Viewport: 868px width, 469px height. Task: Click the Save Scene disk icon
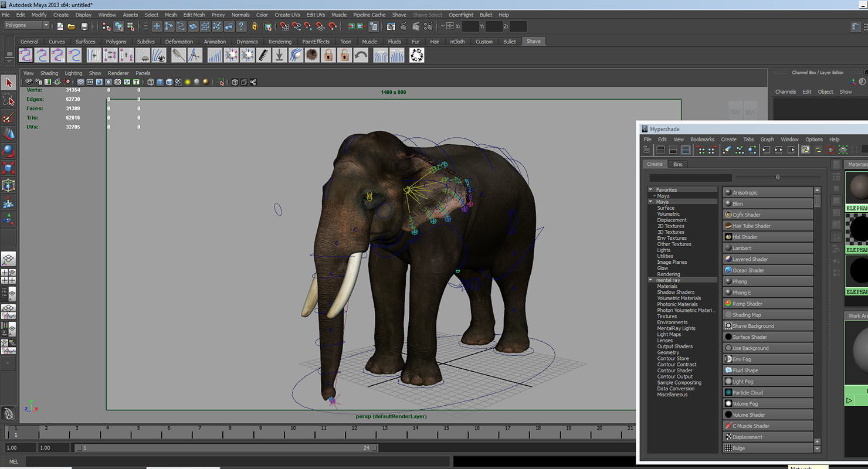[x=84, y=26]
